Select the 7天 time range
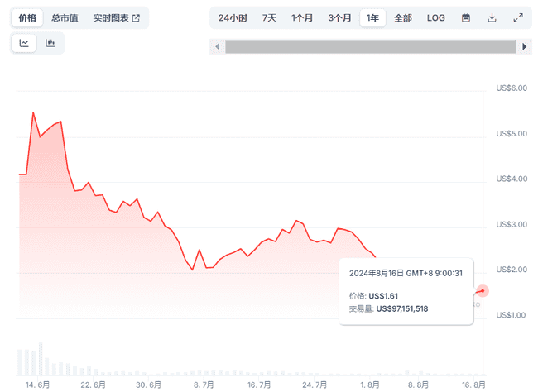 [270, 17]
